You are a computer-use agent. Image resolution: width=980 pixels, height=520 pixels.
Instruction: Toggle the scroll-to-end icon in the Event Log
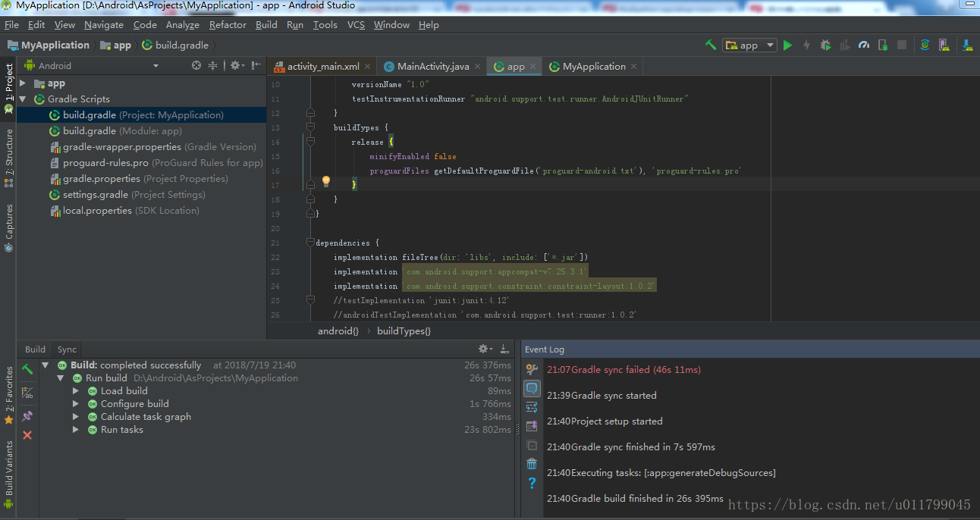tap(532, 426)
